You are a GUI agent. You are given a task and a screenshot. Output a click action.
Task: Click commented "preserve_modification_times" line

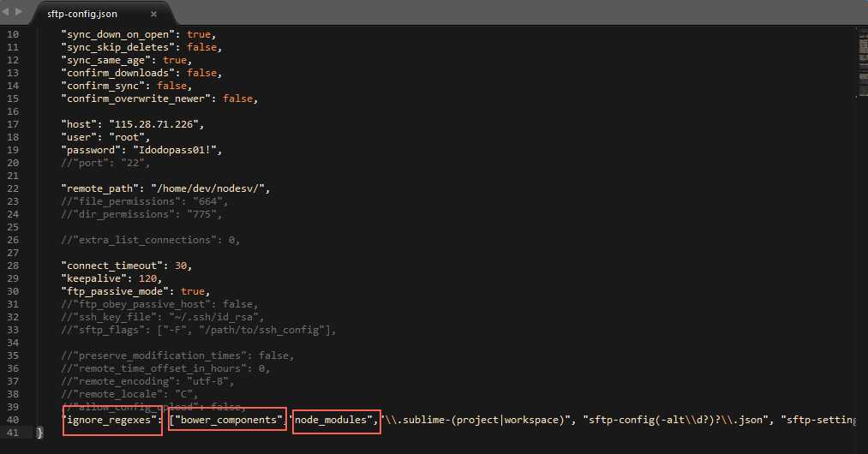(177, 355)
